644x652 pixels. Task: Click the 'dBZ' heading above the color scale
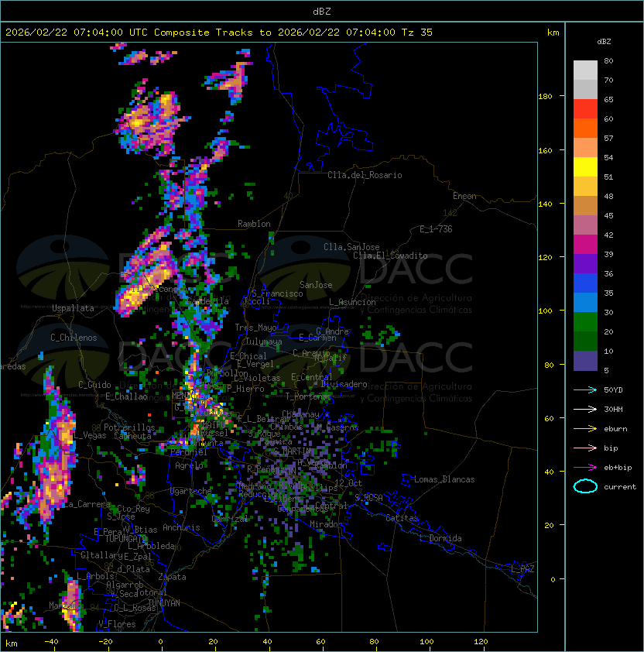click(x=604, y=42)
